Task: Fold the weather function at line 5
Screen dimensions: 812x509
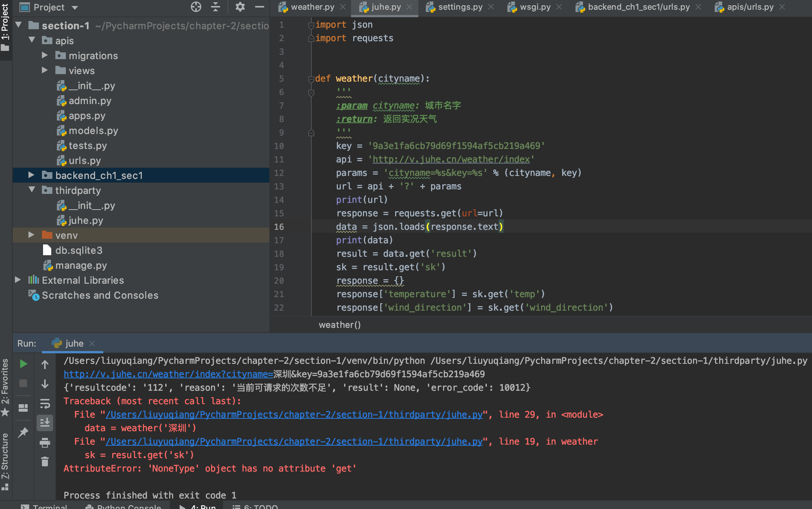Action: [x=311, y=79]
